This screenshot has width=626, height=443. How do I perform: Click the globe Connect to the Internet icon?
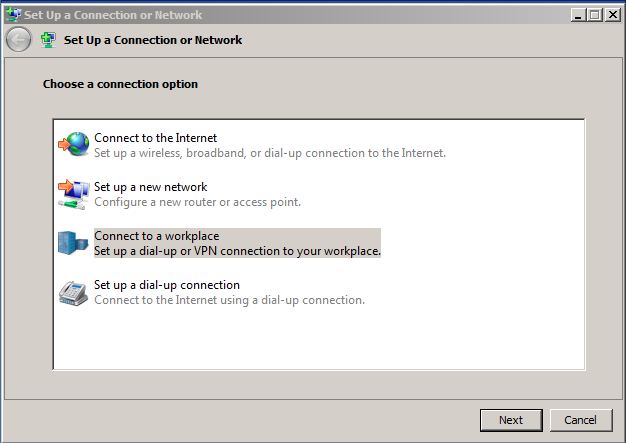[x=74, y=145]
